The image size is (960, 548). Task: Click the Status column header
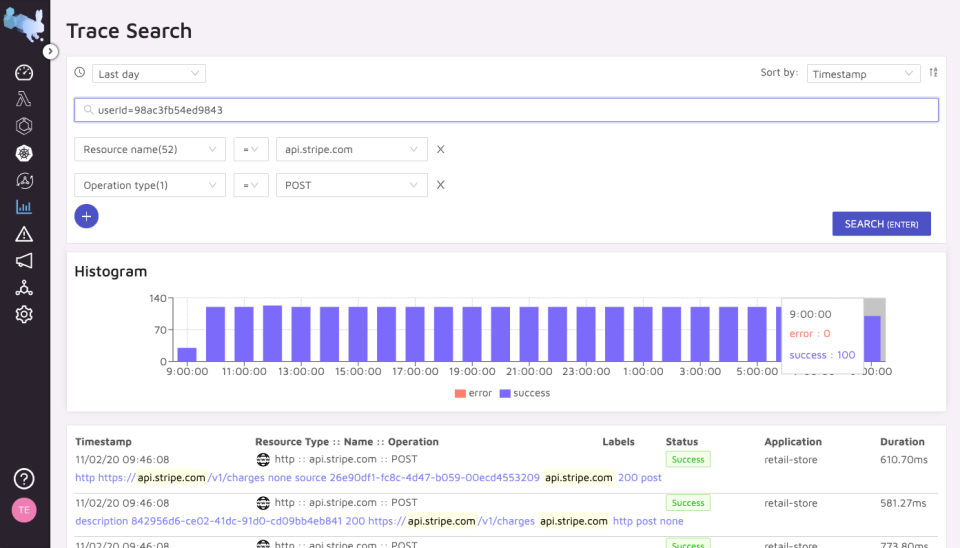681,441
